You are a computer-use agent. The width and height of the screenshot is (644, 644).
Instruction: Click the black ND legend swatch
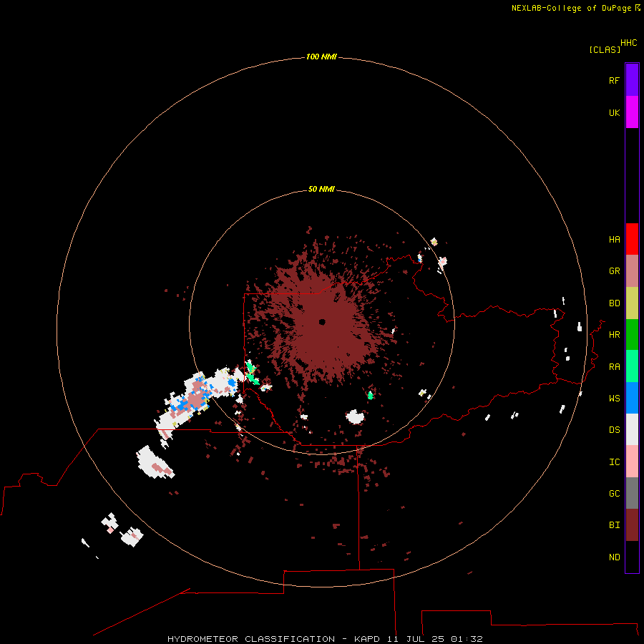[x=632, y=557]
